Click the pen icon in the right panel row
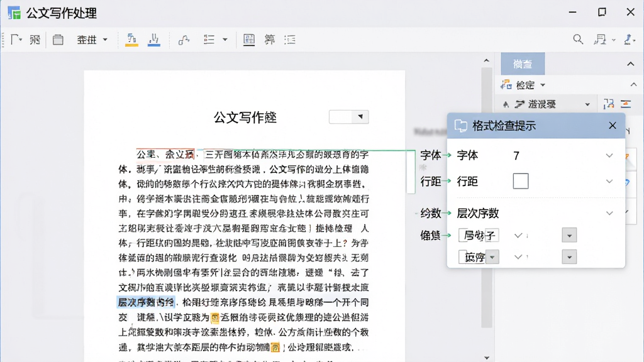The width and height of the screenshot is (644, 362). (519, 104)
